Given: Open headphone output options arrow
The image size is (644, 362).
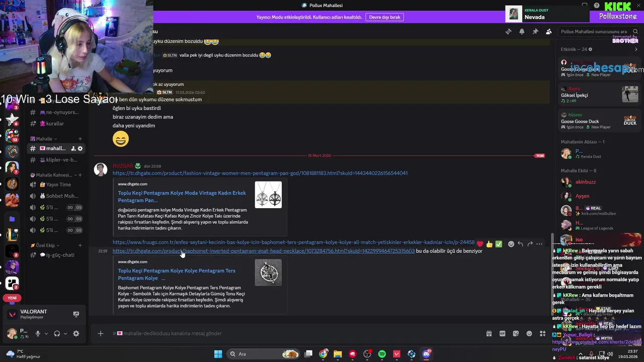Looking at the screenshot, I should [65, 333].
